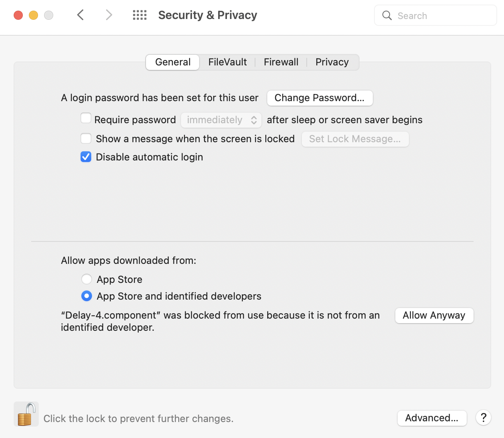Click the Change Password button
This screenshot has width=504, height=438.
320,98
